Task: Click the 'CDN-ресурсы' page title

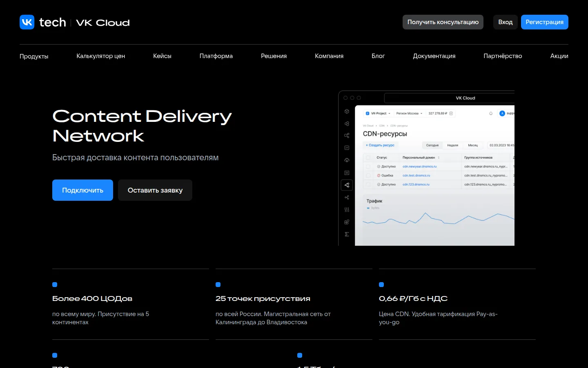Action: tap(385, 134)
